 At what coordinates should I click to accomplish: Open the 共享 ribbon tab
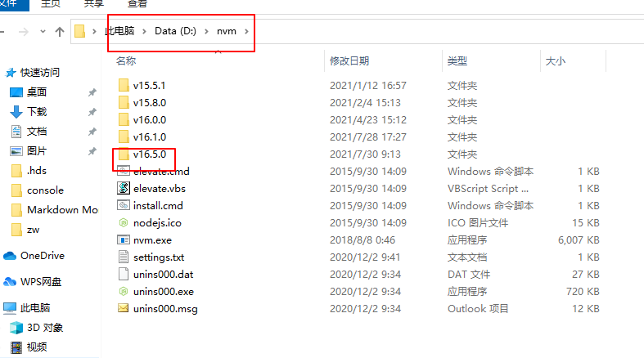93,4
